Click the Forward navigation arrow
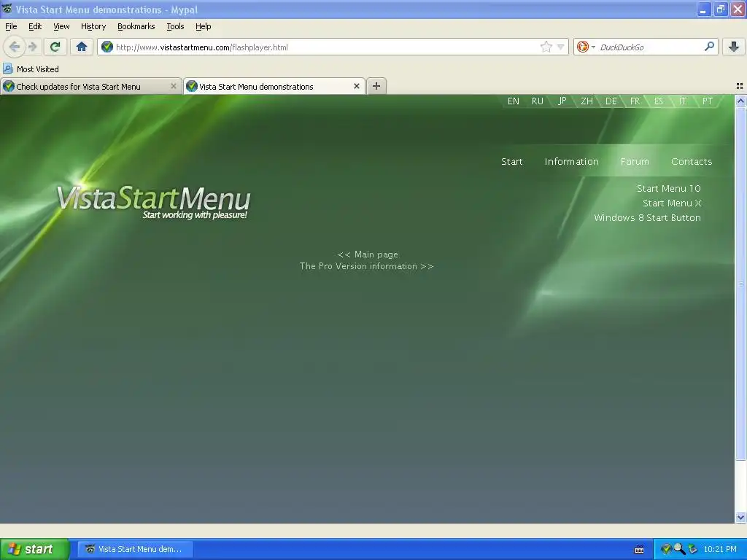 pyautogui.click(x=32, y=47)
